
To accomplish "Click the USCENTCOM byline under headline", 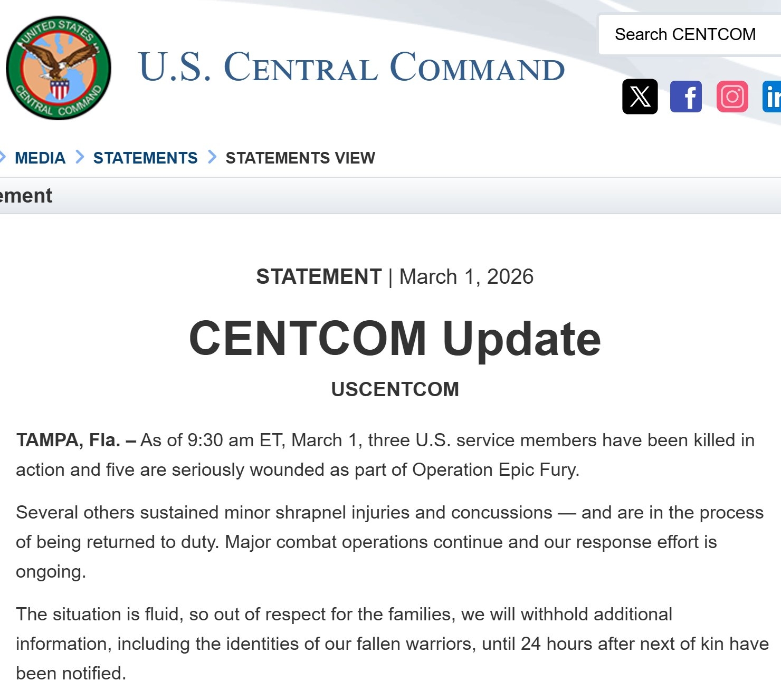I will tap(395, 389).
